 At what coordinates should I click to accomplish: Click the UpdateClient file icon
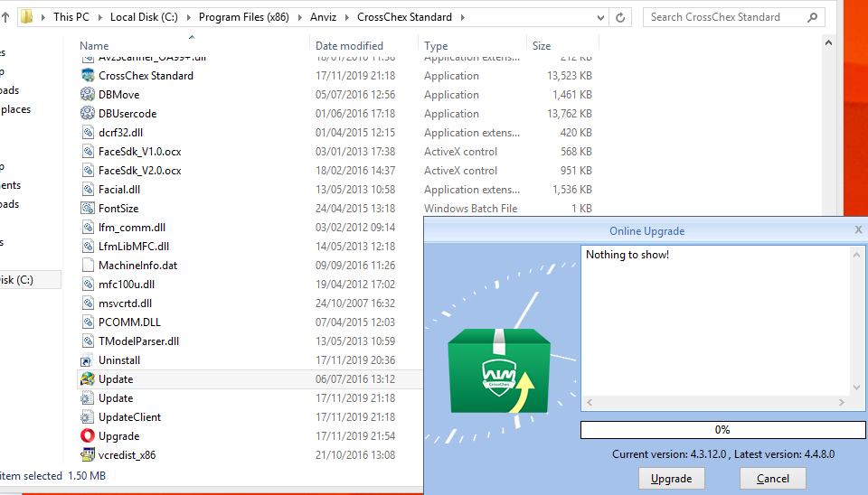(x=88, y=416)
